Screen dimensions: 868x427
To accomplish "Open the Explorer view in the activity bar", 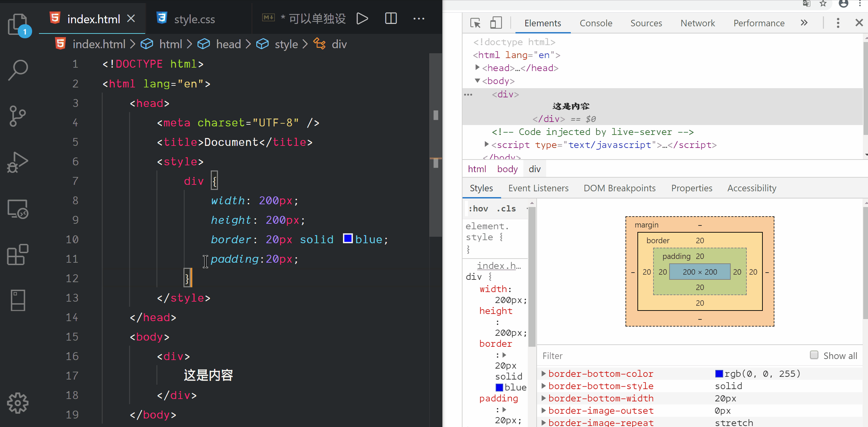I will click(x=18, y=24).
